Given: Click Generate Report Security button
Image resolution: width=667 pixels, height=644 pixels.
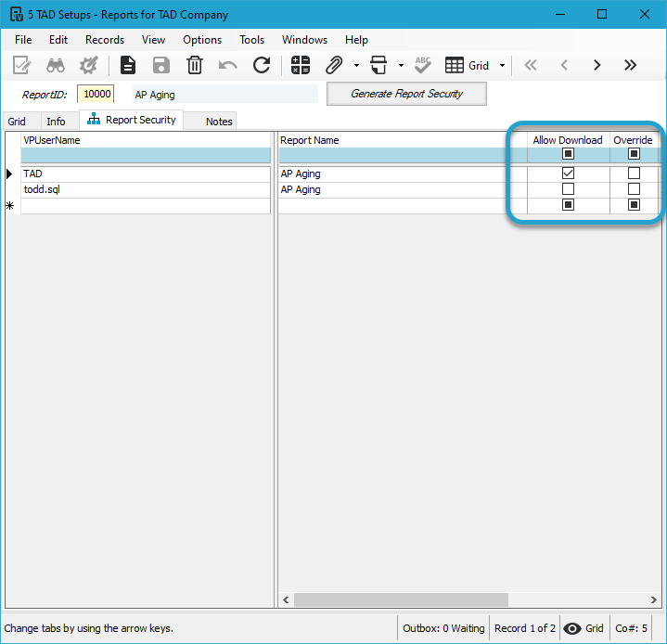Looking at the screenshot, I should click(x=406, y=94).
